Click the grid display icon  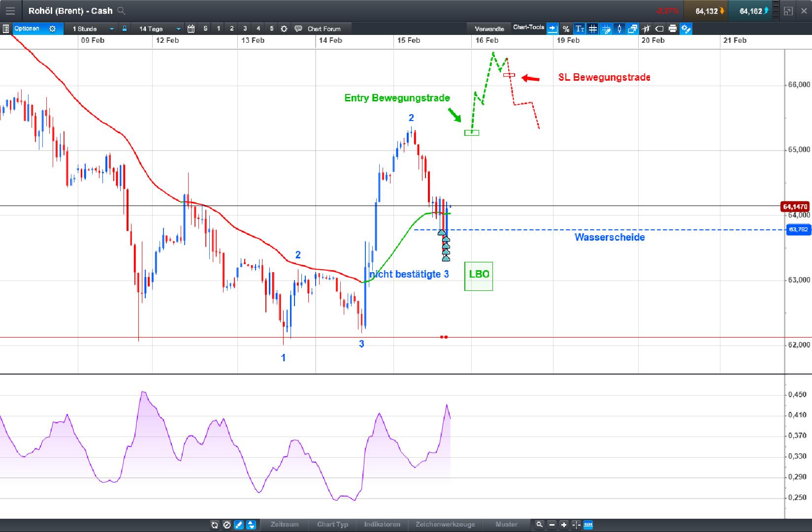[x=593, y=29]
